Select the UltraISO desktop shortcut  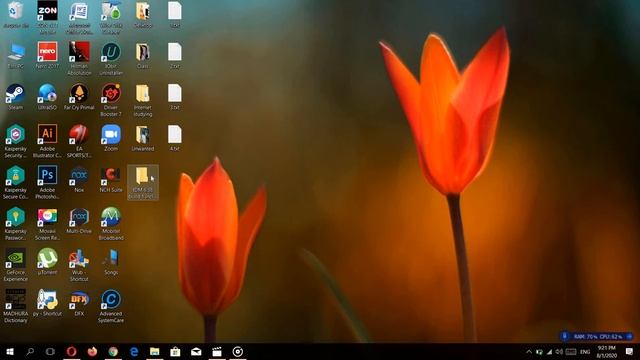[47, 97]
